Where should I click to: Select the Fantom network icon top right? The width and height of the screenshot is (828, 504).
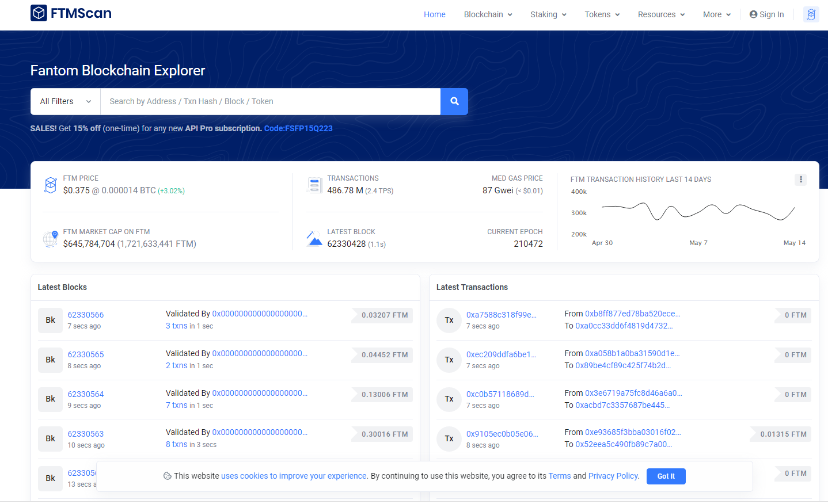811,14
